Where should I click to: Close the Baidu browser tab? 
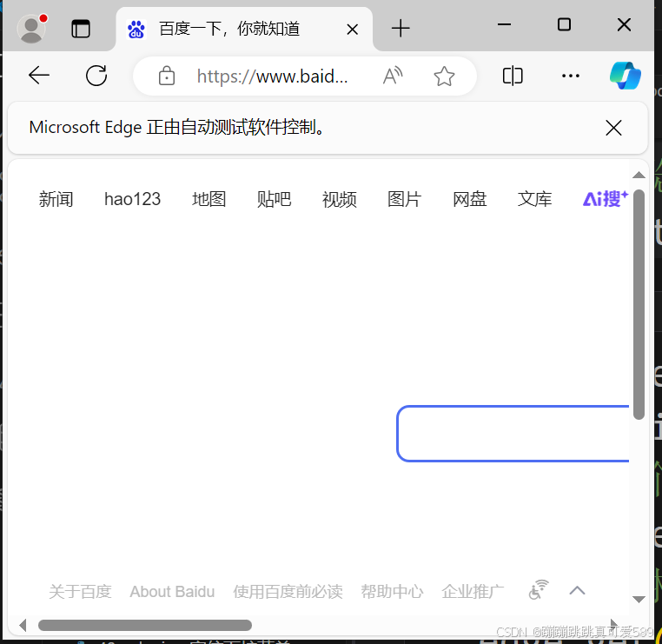click(352, 30)
